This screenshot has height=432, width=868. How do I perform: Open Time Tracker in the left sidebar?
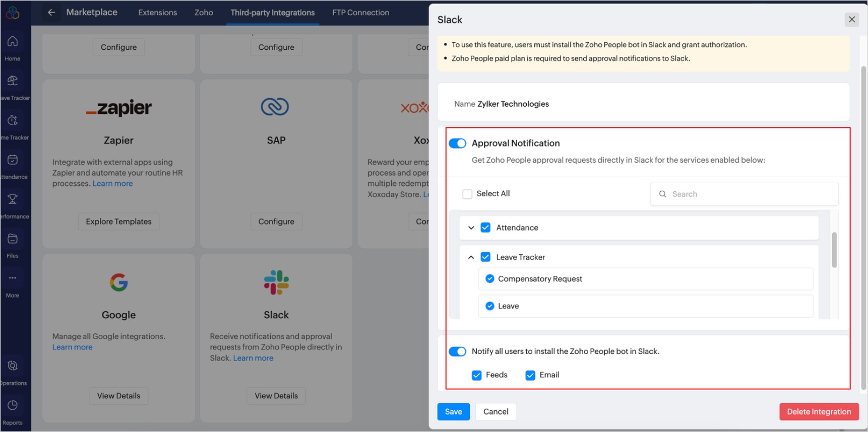point(13,127)
